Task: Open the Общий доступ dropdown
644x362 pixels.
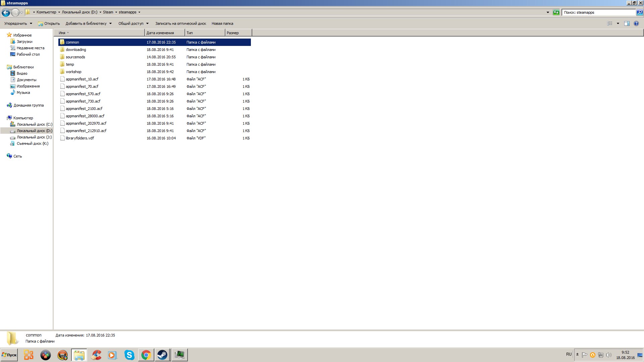Action: [x=133, y=23]
